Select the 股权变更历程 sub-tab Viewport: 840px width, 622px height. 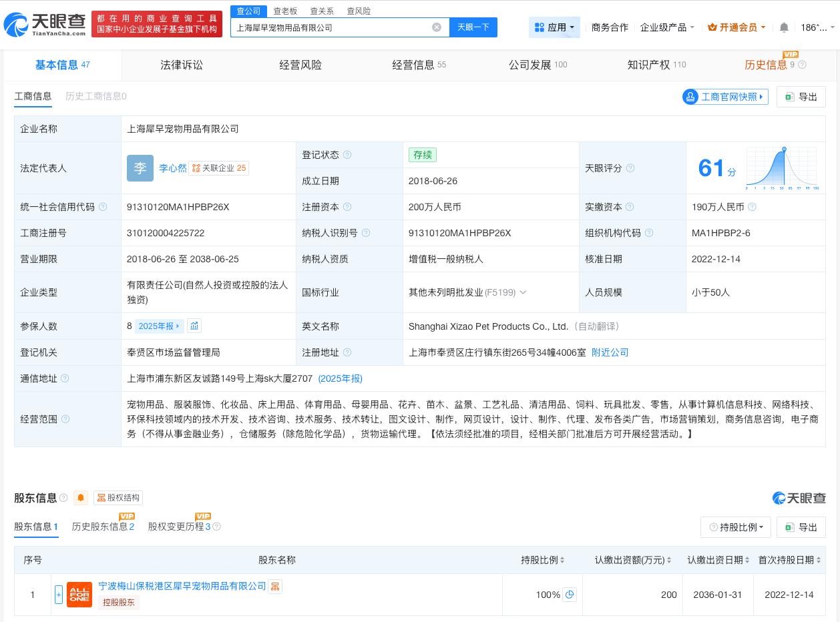click(179, 527)
